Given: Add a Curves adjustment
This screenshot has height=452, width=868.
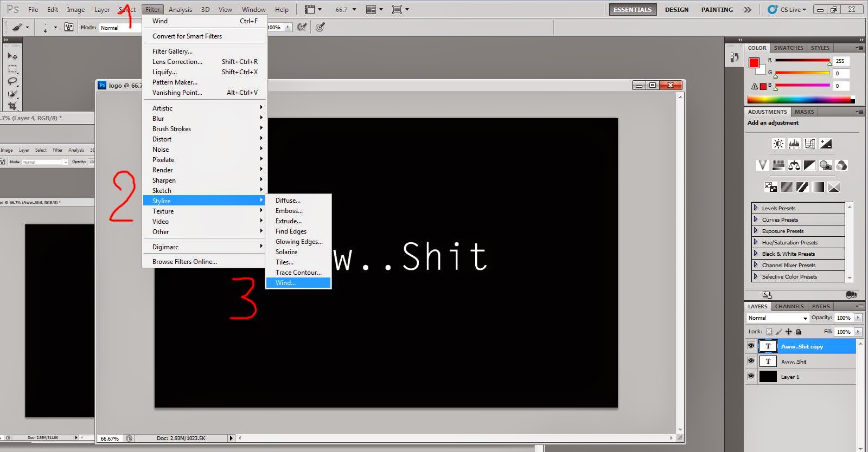Looking at the screenshot, I should tap(810, 144).
